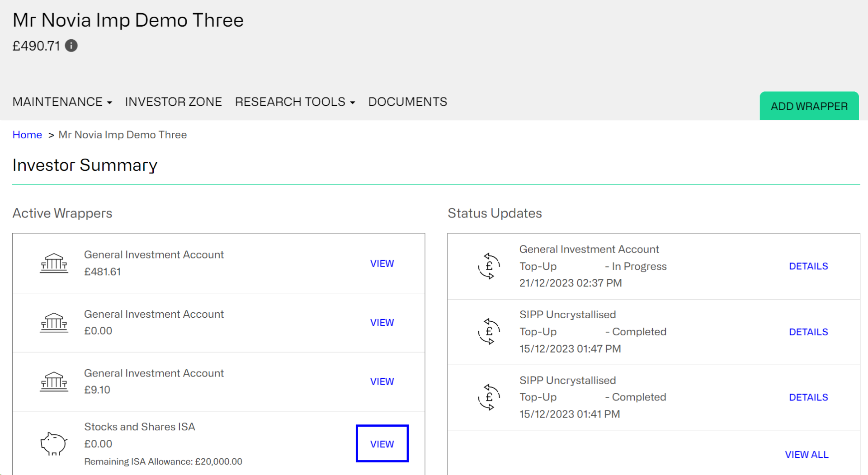Click the In Progress Top-Up status icon
The height and width of the screenshot is (475, 868).
pyautogui.click(x=489, y=266)
